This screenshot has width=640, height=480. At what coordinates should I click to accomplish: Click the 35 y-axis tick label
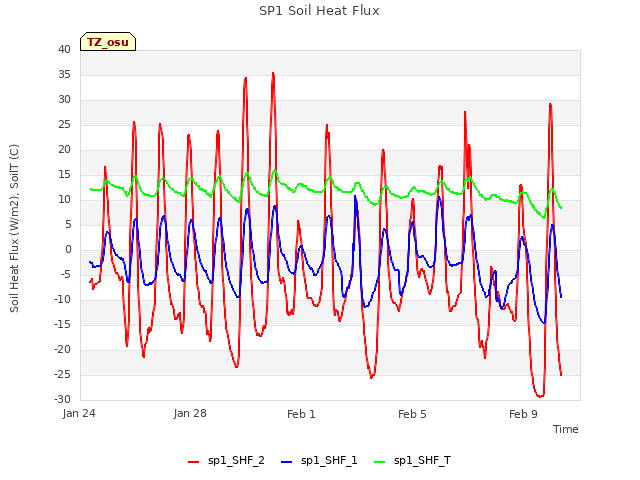(x=64, y=74)
